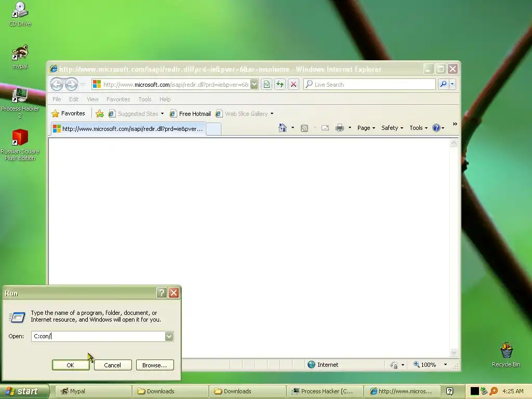The width and height of the screenshot is (532, 399).
Task: Expand the zoom level dropdown arrow
Action: [x=445, y=365]
